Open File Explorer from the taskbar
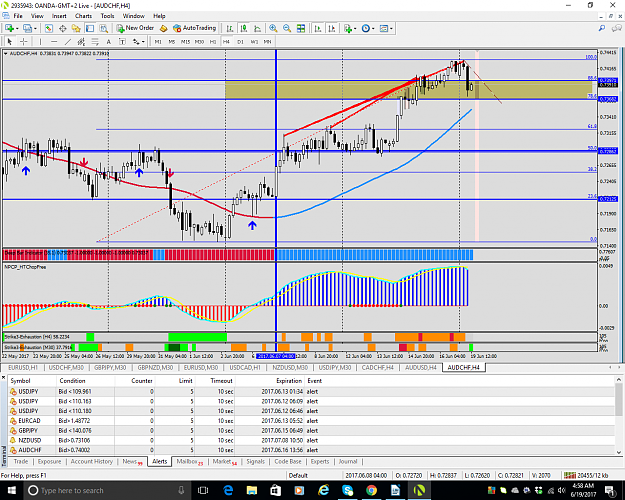The image size is (625, 500). click(x=252, y=490)
